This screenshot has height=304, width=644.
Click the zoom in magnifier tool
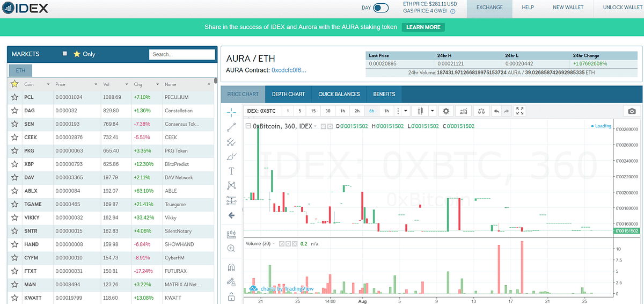[231, 248]
